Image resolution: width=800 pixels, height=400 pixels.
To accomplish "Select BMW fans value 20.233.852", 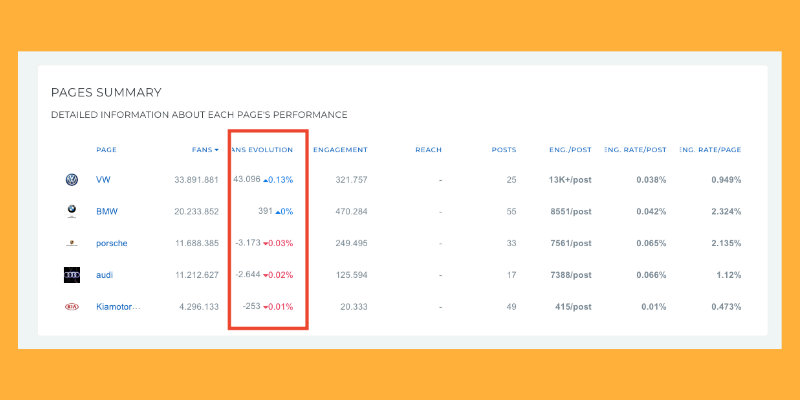I will (196, 211).
